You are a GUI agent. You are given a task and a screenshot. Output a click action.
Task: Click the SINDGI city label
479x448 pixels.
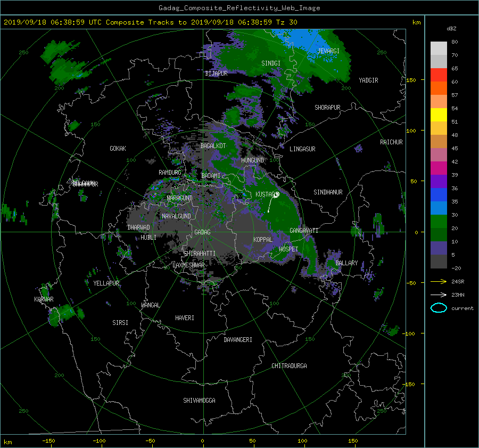271,63
